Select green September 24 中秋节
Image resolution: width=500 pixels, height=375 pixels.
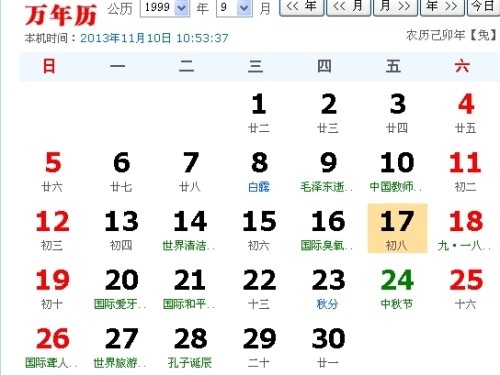click(397, 289)
